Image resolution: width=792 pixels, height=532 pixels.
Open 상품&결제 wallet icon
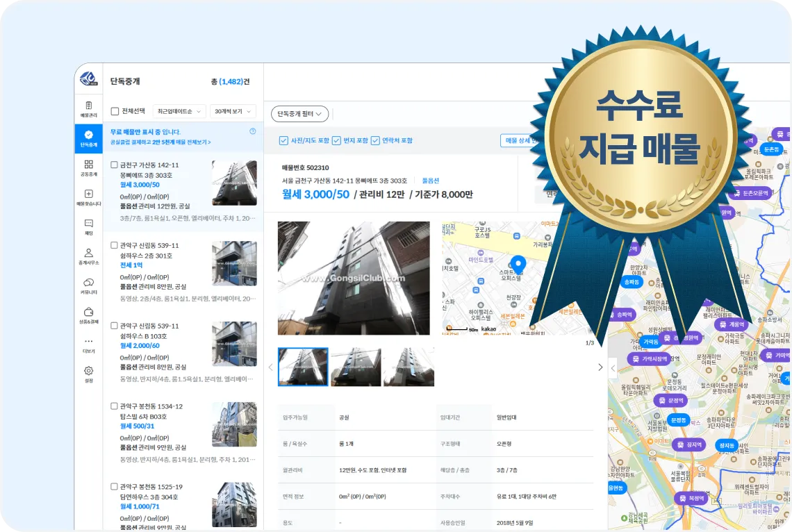point(88,315)
